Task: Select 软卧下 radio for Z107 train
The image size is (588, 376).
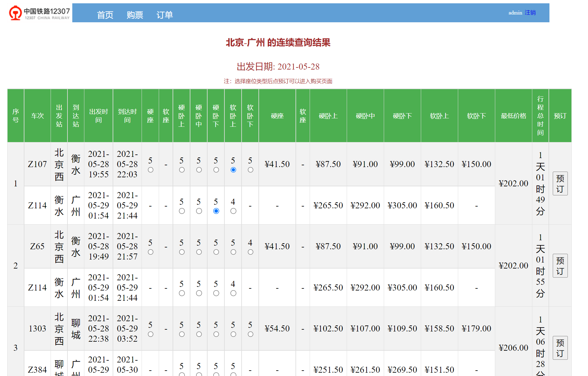Action: [250, 170]
